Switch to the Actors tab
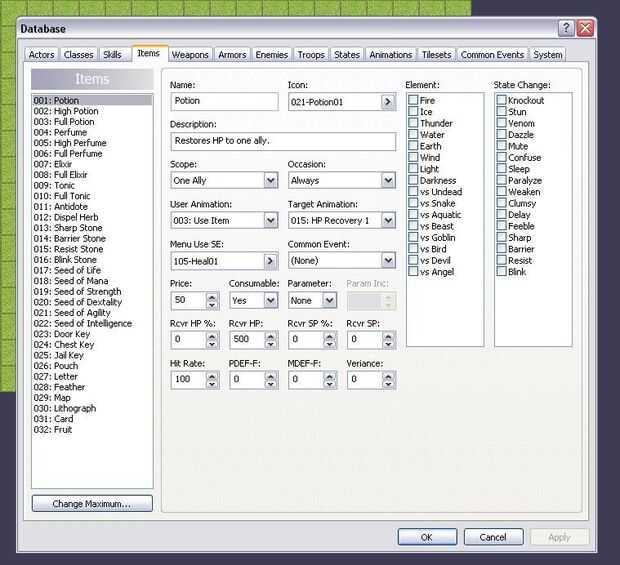 pyautogui.click(x=42, y=55)
